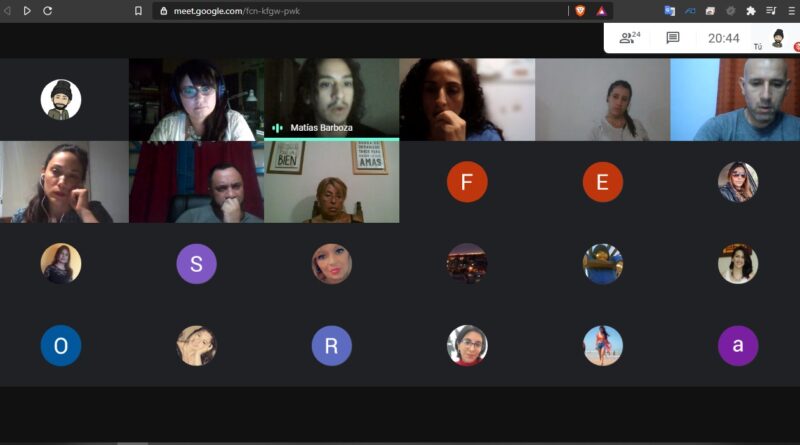Bookmark this page with the bookmark icon
The width and height of the screenshot is (800, 445).
click(x=138, y=11)
